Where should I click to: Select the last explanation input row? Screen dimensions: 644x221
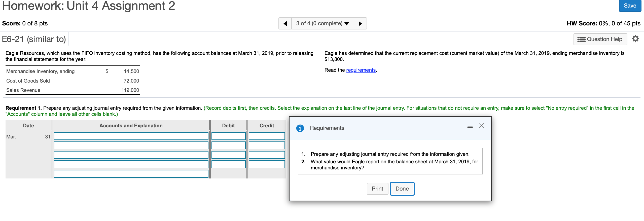point(131,174)
